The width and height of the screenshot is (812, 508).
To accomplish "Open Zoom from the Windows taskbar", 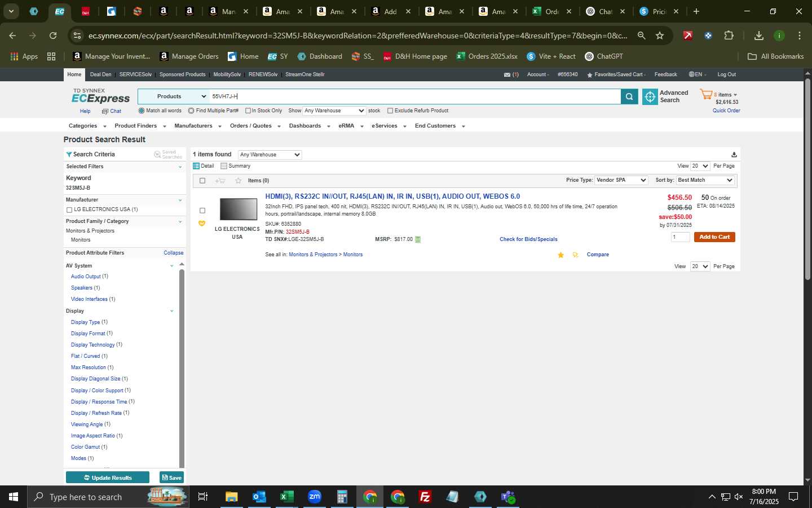I will click(x=315, y=497).
